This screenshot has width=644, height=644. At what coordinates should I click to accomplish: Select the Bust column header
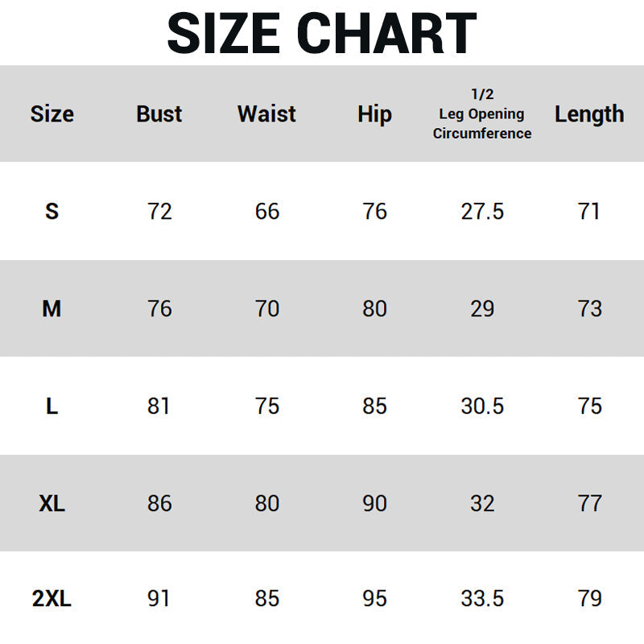pyautogui.click(x=159, y=114)
